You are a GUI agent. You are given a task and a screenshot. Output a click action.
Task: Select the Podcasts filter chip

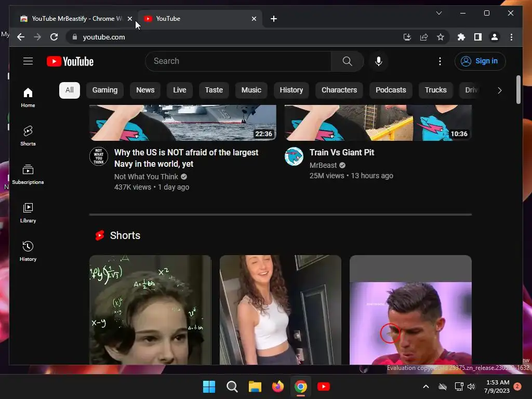391,90
